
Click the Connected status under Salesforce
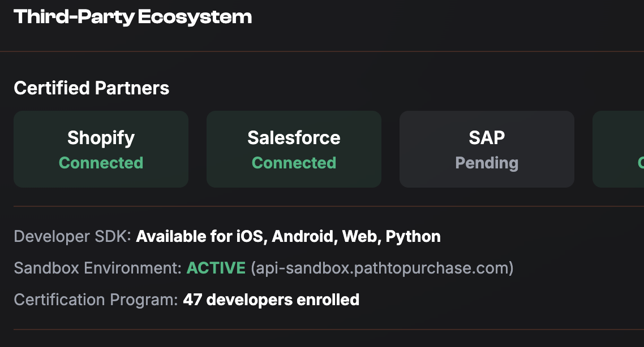coord(294,163)
